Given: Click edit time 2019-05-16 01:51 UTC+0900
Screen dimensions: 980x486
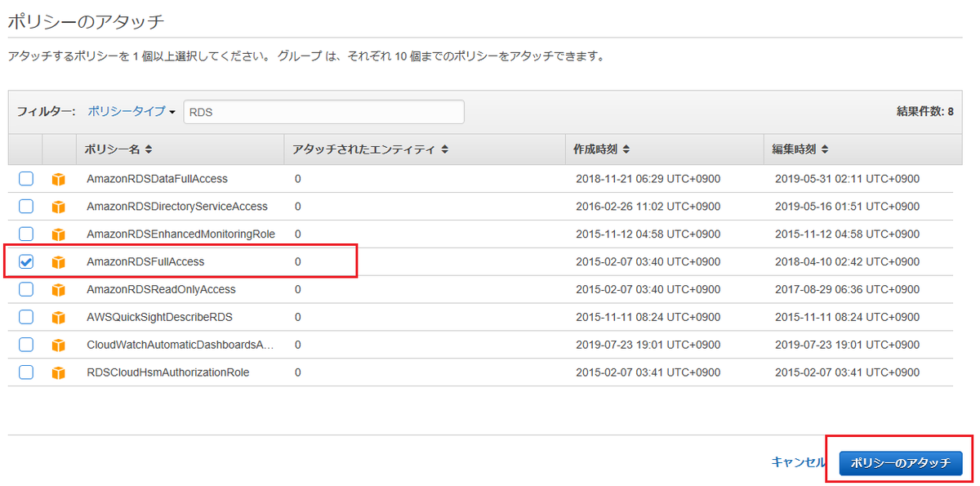Looking at the screenshot, I should coord(847,207).
